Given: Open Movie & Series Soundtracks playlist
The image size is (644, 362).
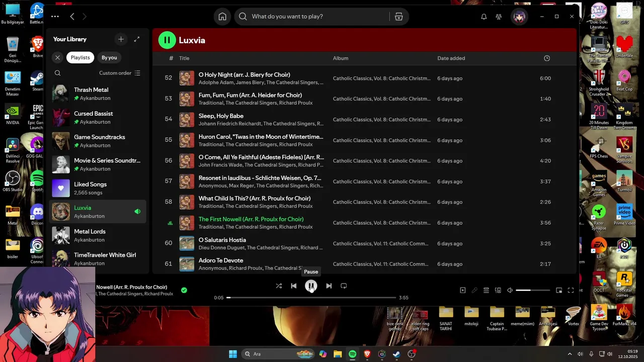Looking at the screenshot, I should [x=98, y=165].
